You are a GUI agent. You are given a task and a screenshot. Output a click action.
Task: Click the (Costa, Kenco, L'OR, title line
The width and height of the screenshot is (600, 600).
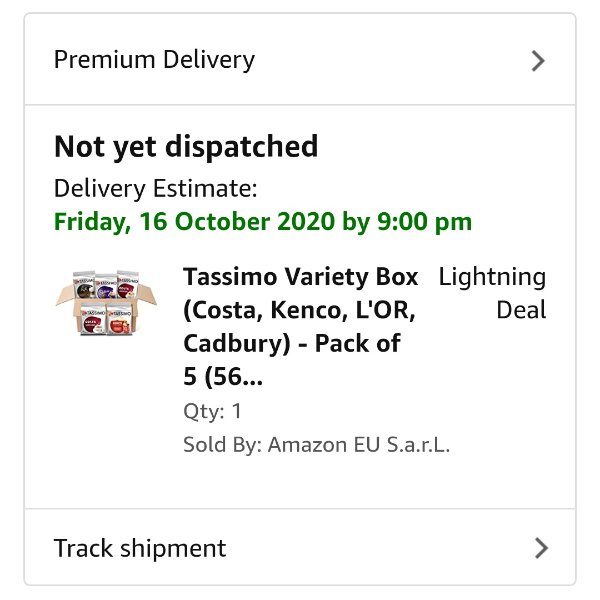coord(299,310)
